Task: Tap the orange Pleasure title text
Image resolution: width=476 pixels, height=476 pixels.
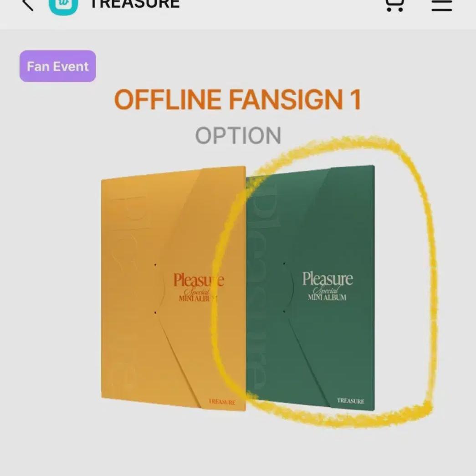Action: (199, 280)
